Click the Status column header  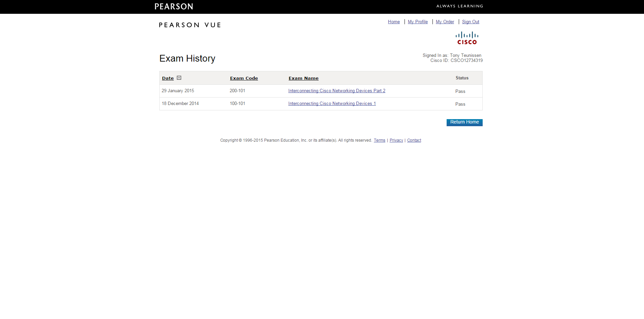(462, 78)
